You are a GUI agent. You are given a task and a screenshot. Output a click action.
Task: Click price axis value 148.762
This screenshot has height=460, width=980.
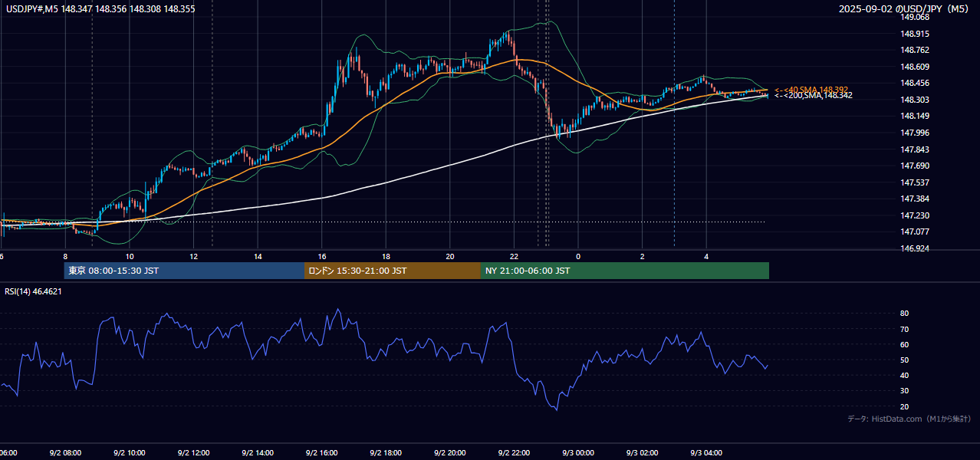point(915,51)
